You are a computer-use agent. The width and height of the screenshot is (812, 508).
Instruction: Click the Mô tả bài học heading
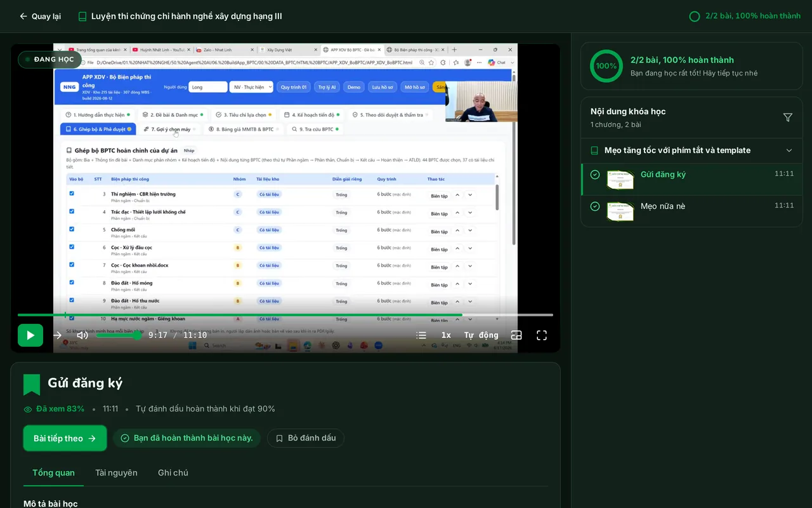tap(51, 504)
